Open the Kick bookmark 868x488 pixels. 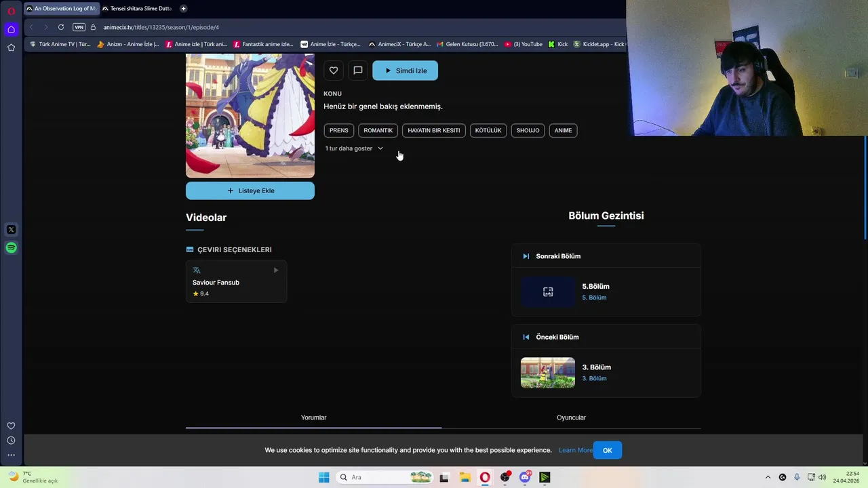[x=558, y=44]
